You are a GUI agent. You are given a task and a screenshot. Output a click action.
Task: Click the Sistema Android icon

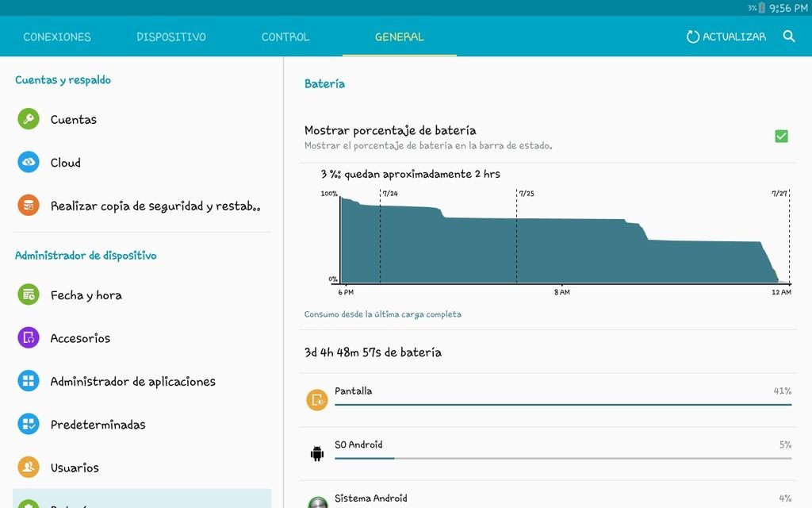tap(317, 502)
